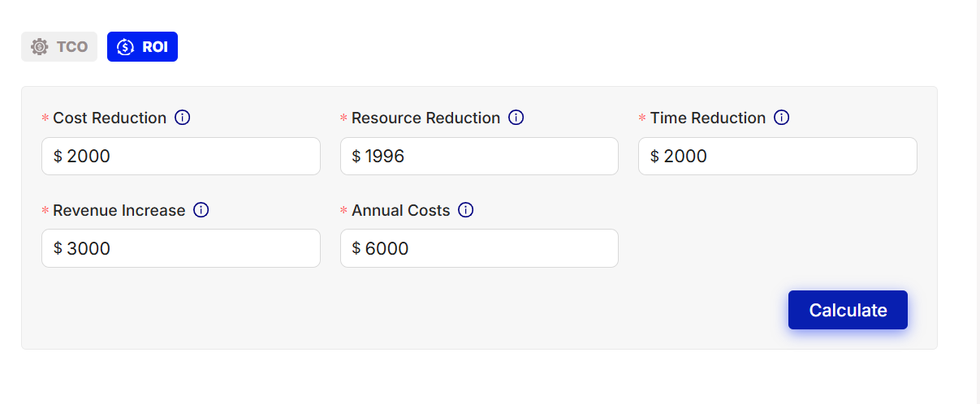Click the Time Reduction info icon
The image size is (980, 404).
(x=782, y=118)
